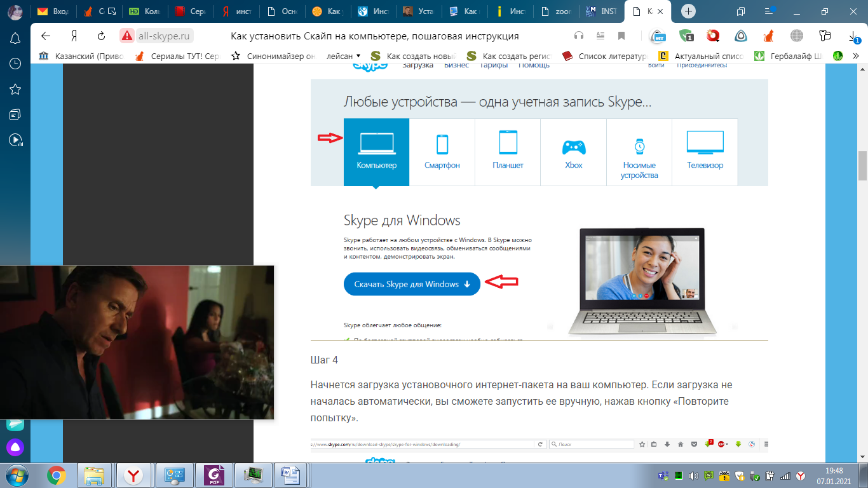Click the gray globe extension icon
This screenshot has height=488, width=868.
pos(796,36)
